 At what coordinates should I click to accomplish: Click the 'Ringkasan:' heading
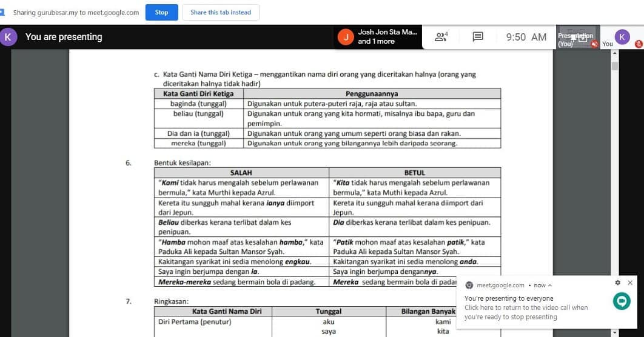pos(171,301)
